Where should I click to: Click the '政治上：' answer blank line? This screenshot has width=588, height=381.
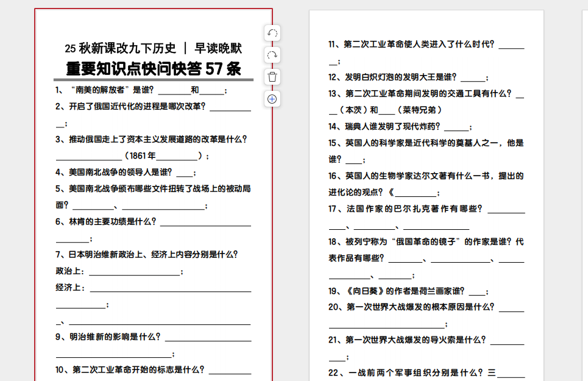[136, 271]
